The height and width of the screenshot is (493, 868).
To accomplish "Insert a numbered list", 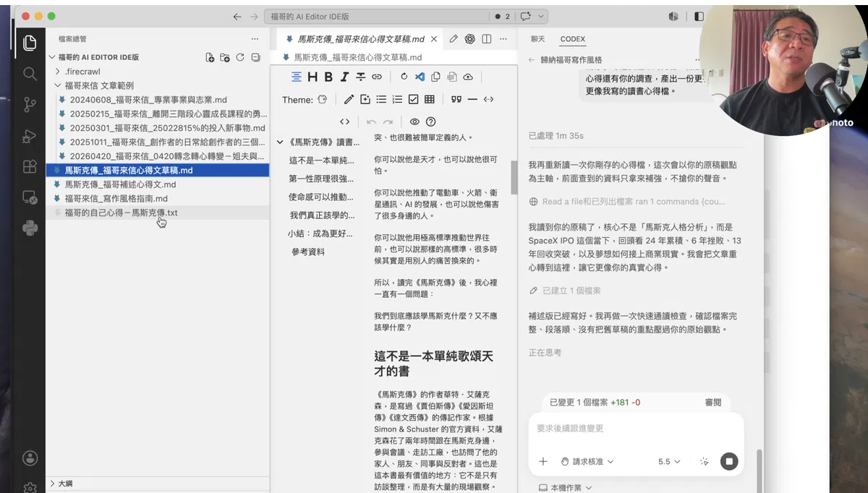I will [397, 99].
